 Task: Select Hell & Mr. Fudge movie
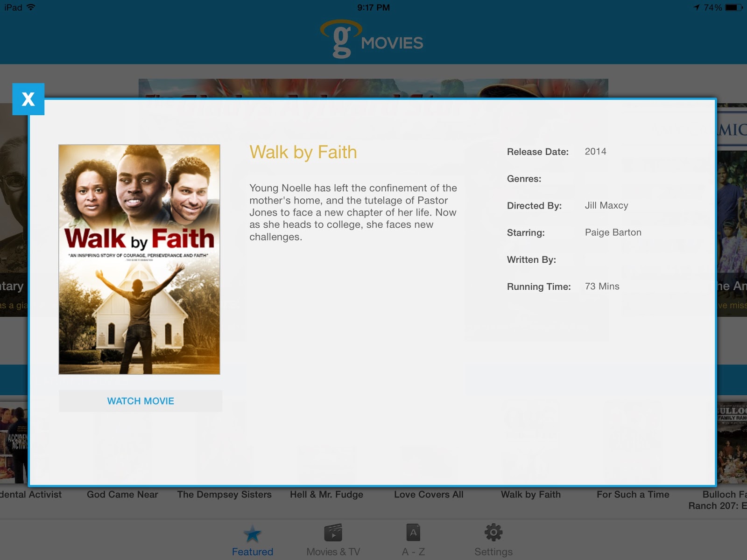[x=326, y=495]
